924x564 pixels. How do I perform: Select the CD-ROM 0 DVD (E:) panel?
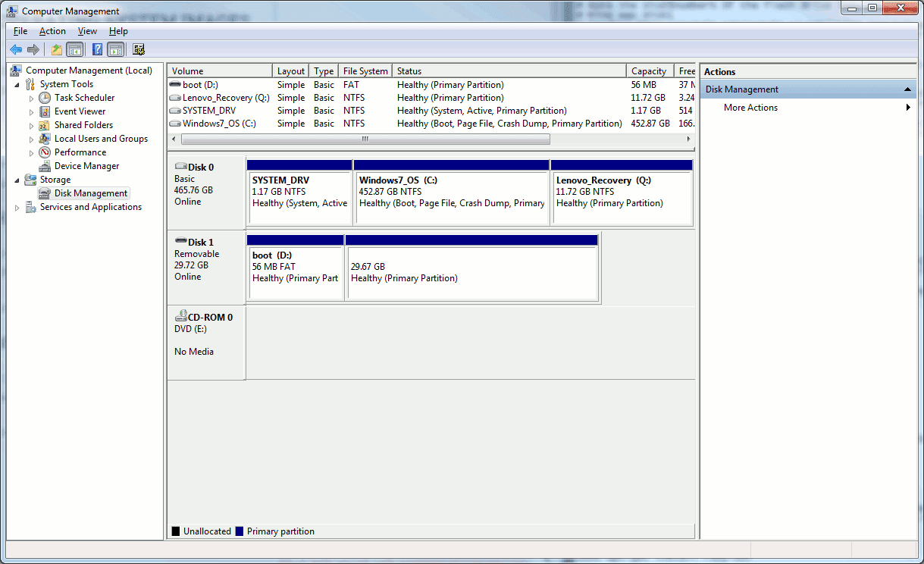[206, 343]
